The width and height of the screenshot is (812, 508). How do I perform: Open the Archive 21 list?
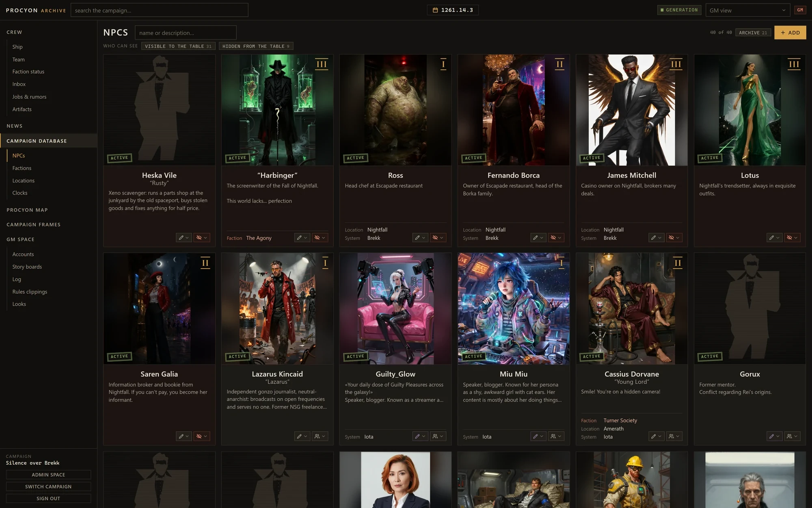pyautogui.click(x=753, y=33)
